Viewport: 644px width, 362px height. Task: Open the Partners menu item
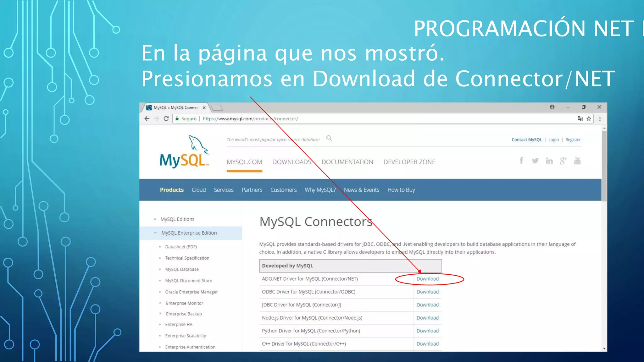click(252, 190)
